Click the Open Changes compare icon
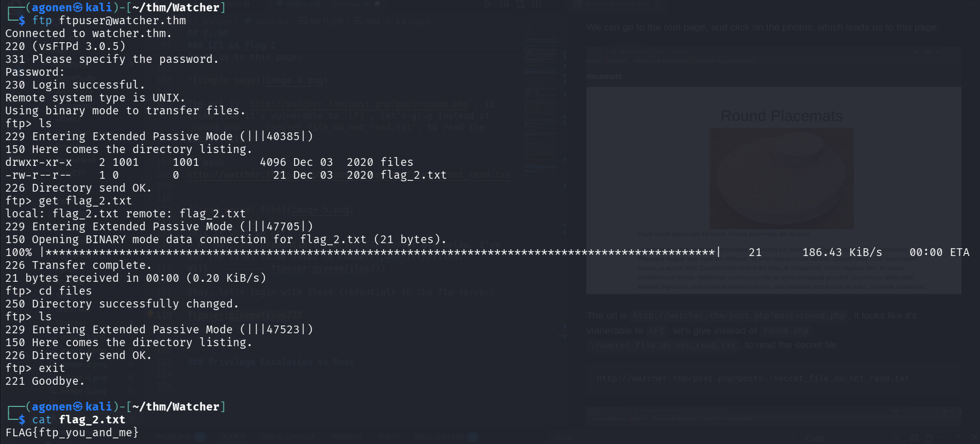 coord(521,4)
